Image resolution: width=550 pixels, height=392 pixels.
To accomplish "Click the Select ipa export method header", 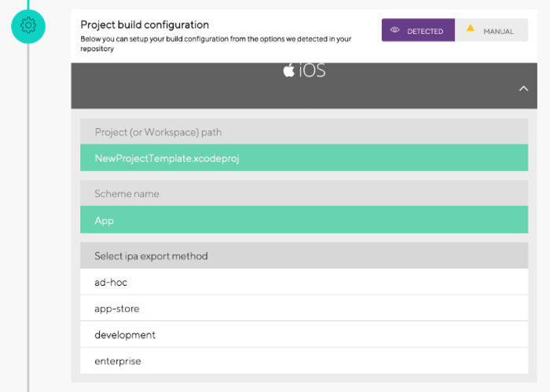I will [304, 255].
